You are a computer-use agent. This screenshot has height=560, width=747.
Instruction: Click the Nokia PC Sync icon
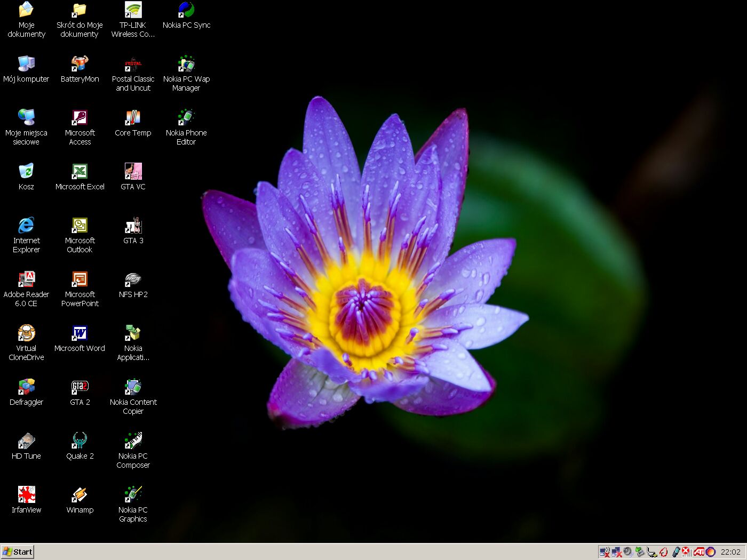pos(186,10)
